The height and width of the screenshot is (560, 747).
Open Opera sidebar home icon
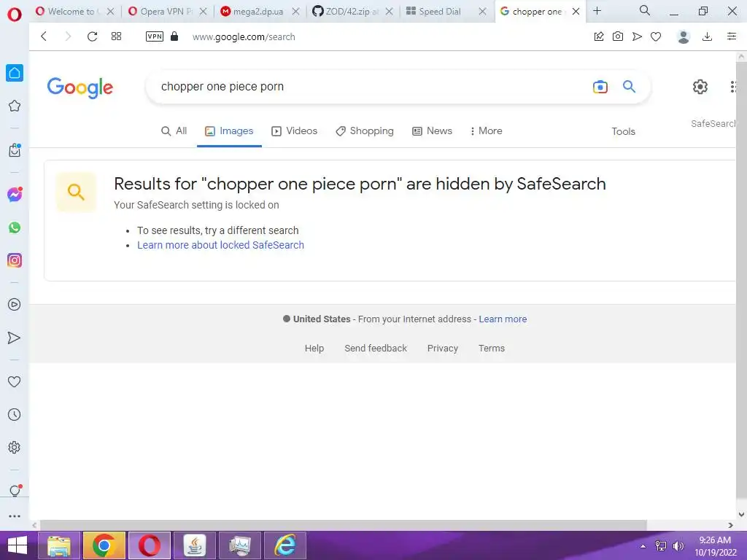15,73
